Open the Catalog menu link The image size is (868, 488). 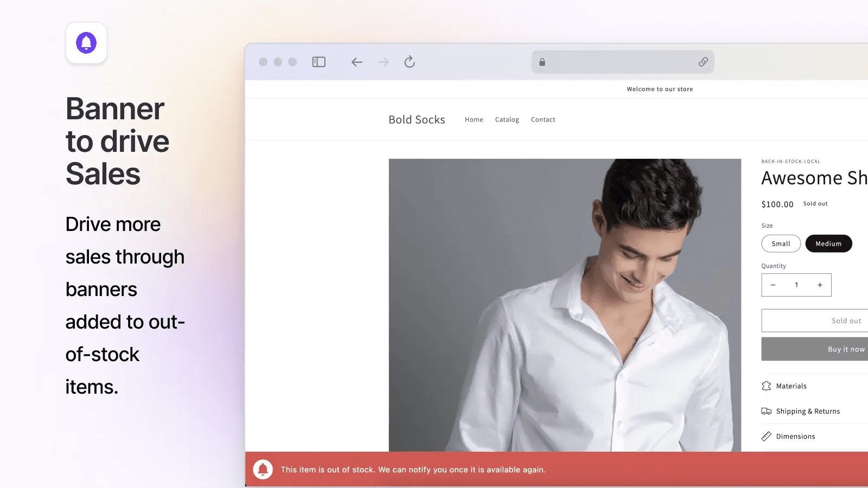click(x=507, y=120)
